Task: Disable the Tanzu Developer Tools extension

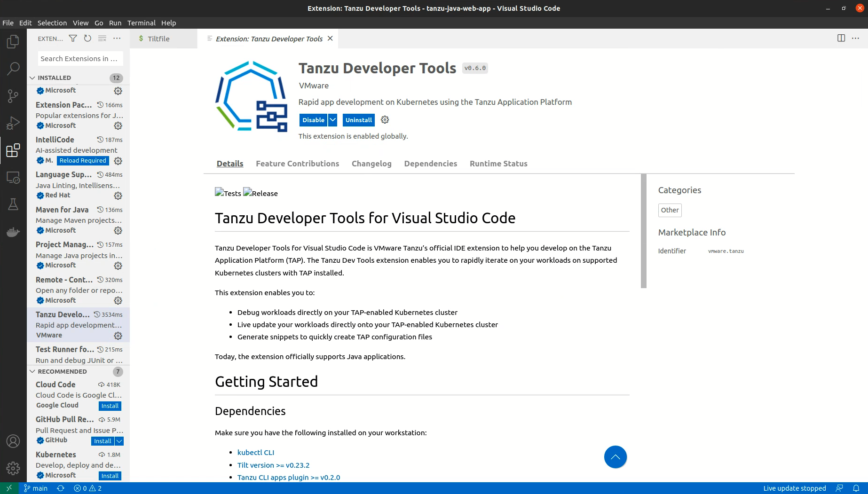Action: pyautogui.click(x=313, y=120)
